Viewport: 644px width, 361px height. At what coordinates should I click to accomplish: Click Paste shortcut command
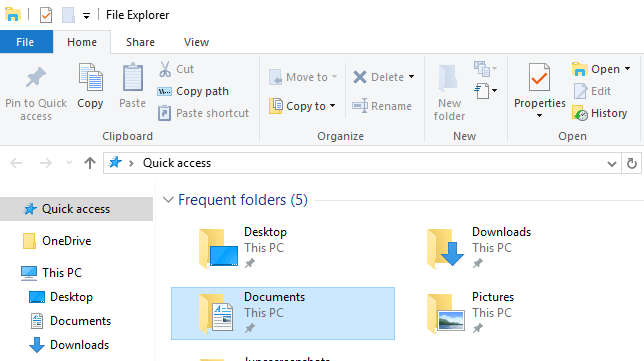(x=203, y=113)
